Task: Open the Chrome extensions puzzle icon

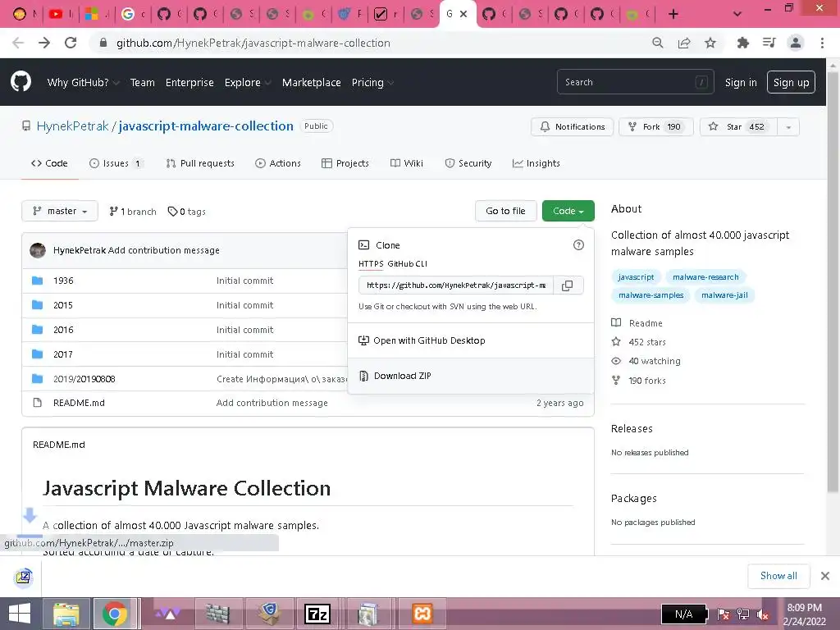Action: coord(742,43)
